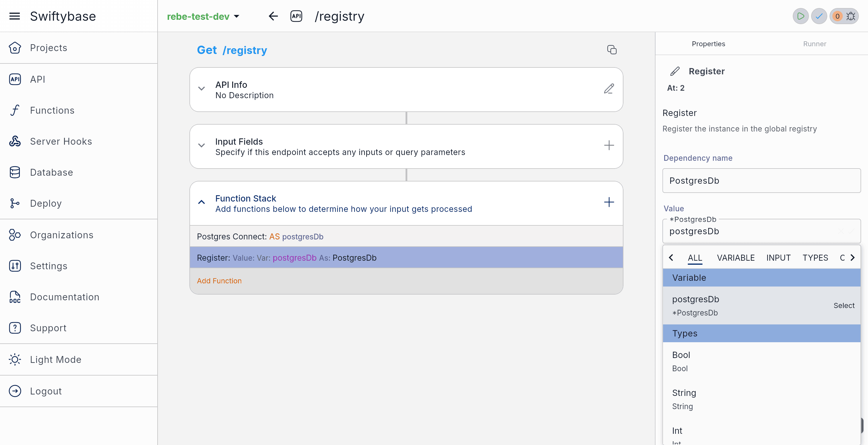Image resolution: width=868 pixels, height=445 pixels.
Task: Click the copy icon next to Get /registry
Action: point(612,50)
